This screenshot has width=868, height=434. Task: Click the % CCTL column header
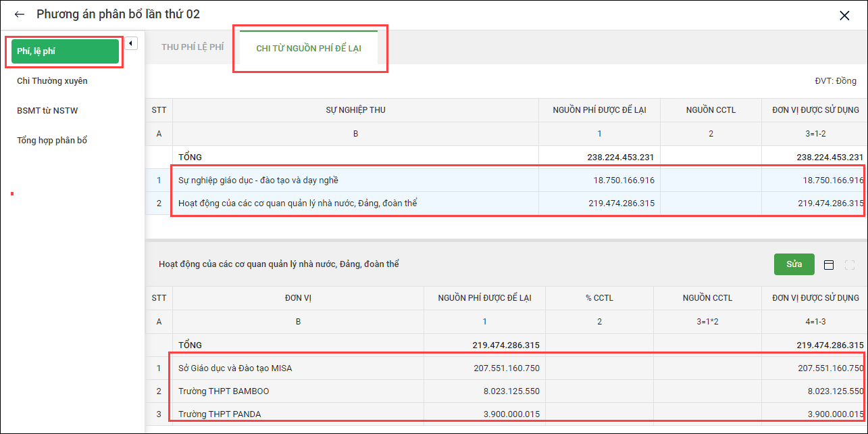point(599,298)
